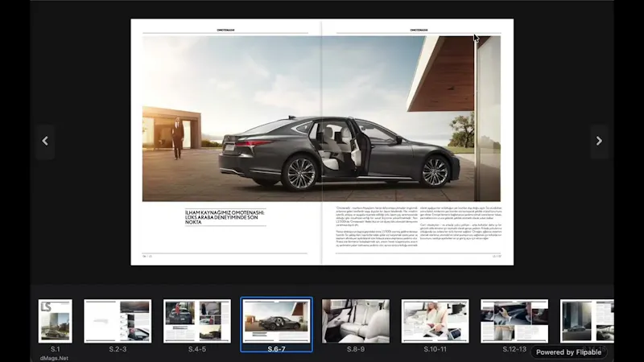Click the S.8-9 label text
This screenshot has width=644, height=362.
pyautogui.click(x=356, y=349)
